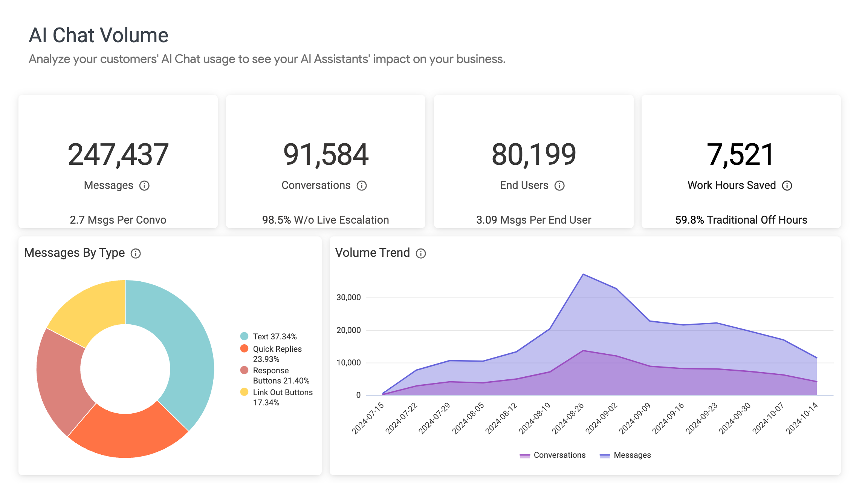Click the Conversations card label
The image size is (868, 497).
click(316, 185)
